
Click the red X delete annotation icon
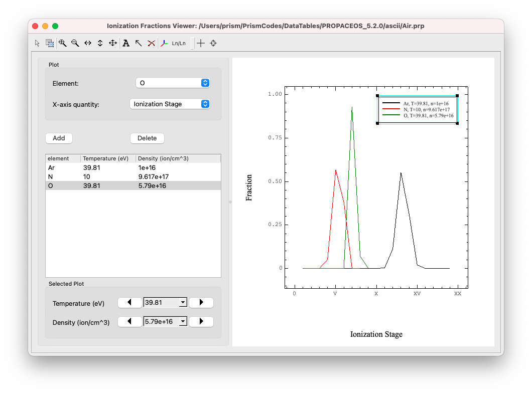pos(151,43)
